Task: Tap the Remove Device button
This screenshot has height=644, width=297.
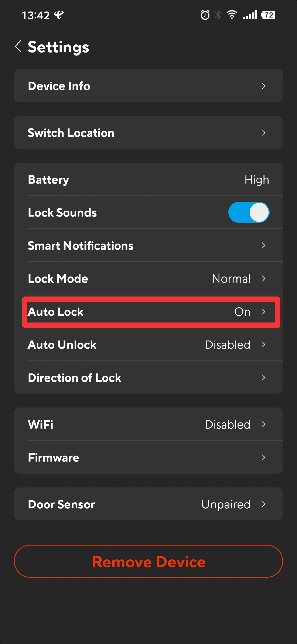Action: coord(148,561)
